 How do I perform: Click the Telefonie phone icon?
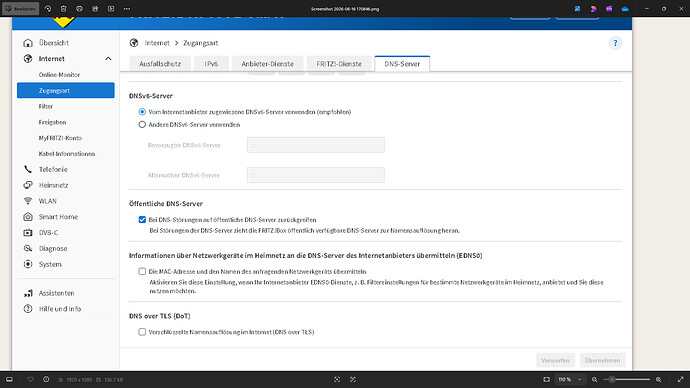28,169
